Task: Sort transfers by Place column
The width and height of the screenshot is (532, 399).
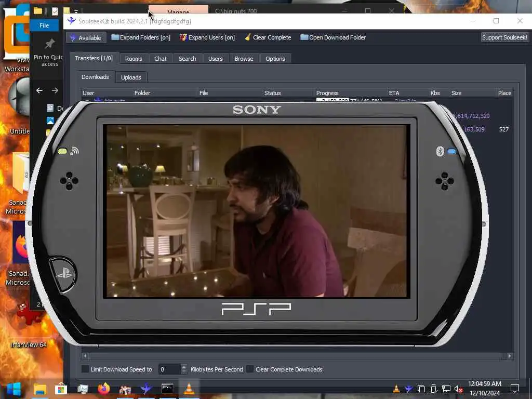Action: click(505, 93)
